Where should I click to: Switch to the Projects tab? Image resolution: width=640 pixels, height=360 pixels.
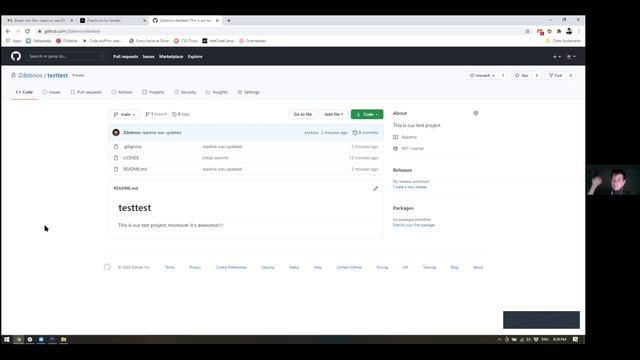[x=153, y=92]
